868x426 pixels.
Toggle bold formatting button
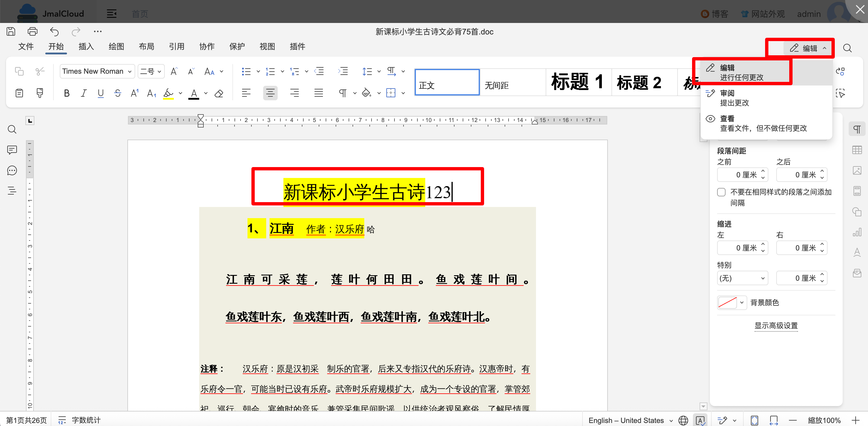(x=66, y=93)
